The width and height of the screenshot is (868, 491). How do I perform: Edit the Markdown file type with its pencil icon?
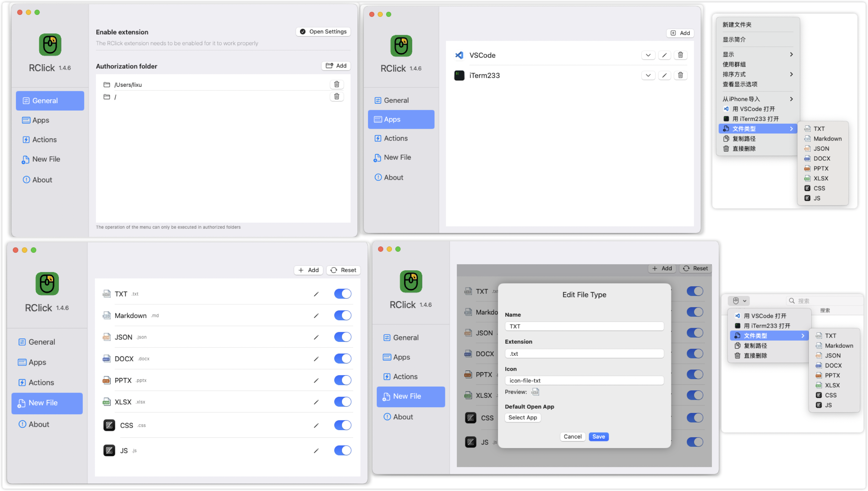pos(316,316)
